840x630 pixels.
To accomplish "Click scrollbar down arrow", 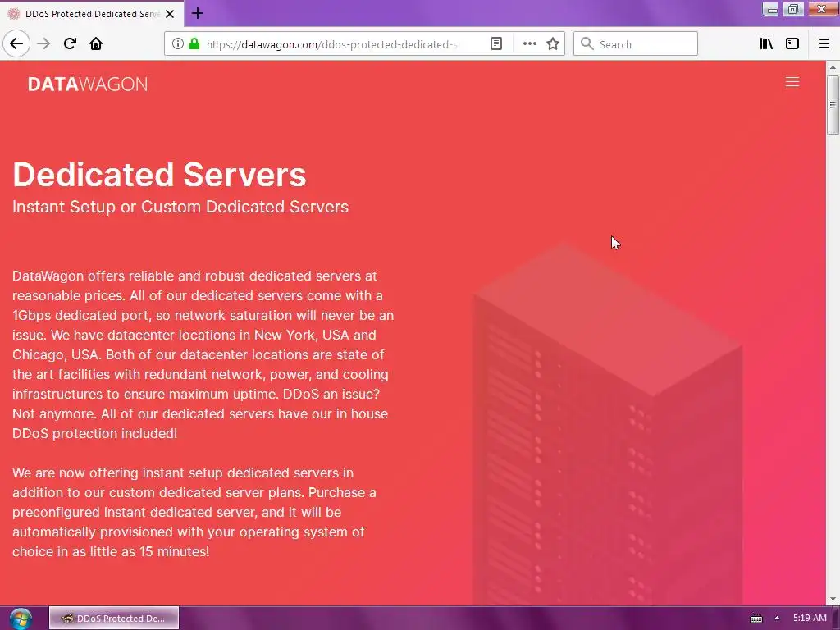I will coord(833,599).
